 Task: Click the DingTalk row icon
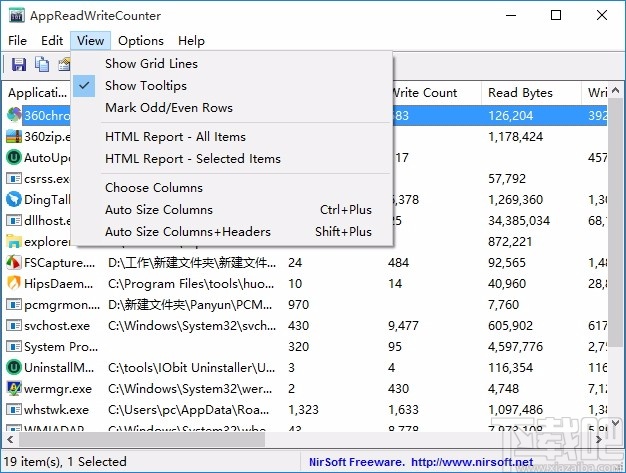[14, 199]
